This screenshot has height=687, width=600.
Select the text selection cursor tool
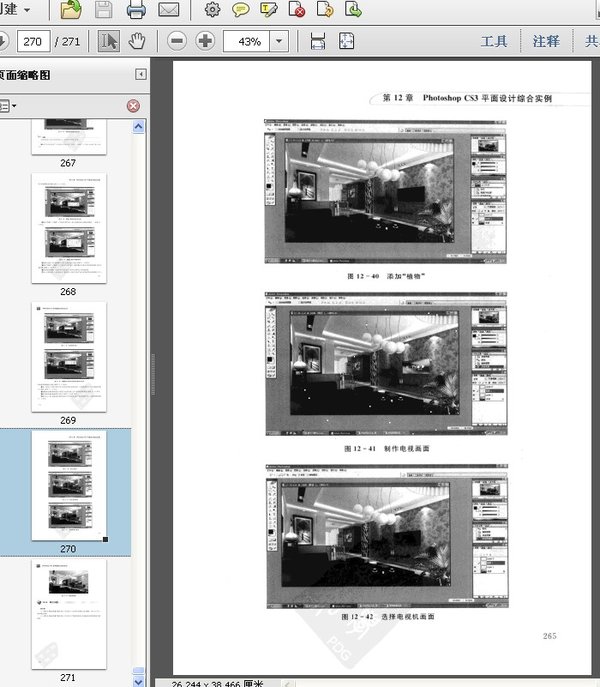(109, 41)
